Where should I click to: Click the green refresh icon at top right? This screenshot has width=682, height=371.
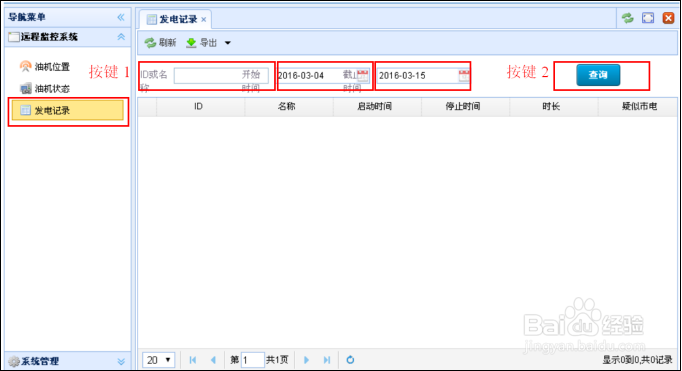point(627,18)
